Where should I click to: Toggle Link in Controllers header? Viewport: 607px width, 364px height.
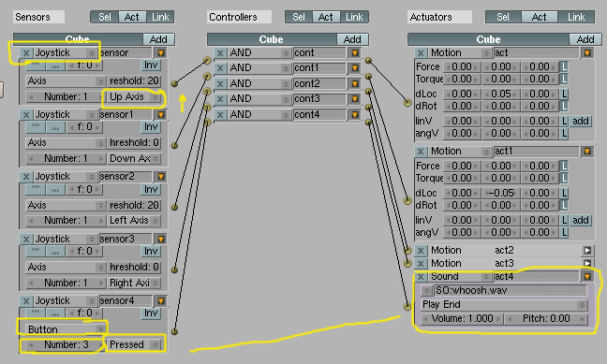(354, 17)
